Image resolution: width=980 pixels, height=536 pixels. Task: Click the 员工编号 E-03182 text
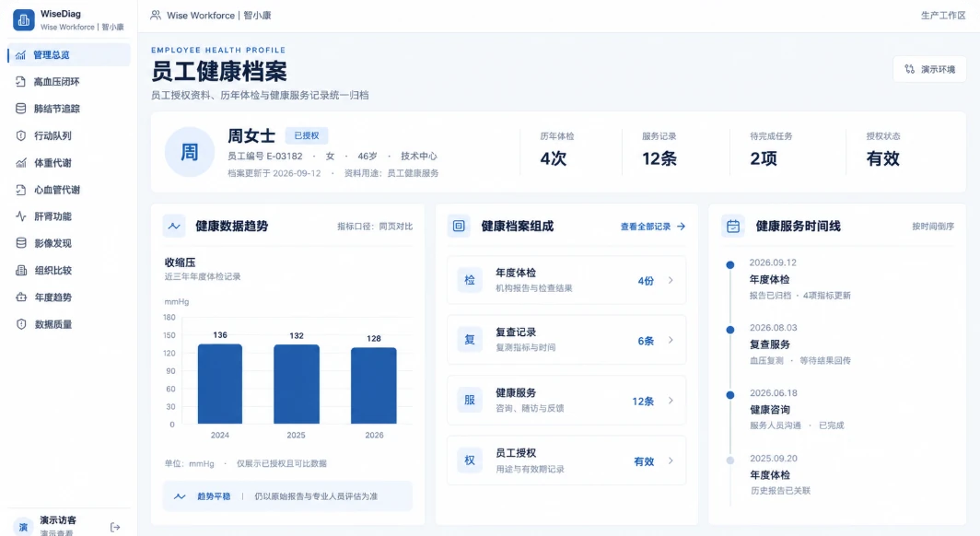(x=265, y=157)
